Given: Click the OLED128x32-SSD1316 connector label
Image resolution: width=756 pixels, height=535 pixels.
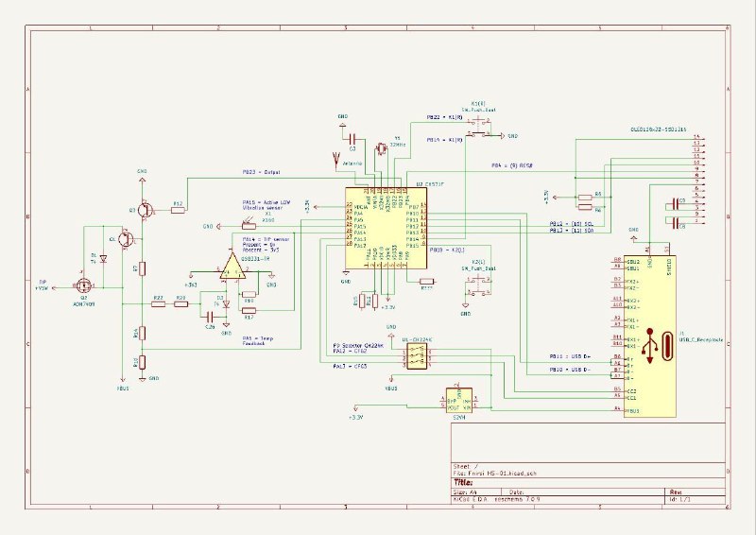Looking at the screenshot, I should 658,129.
